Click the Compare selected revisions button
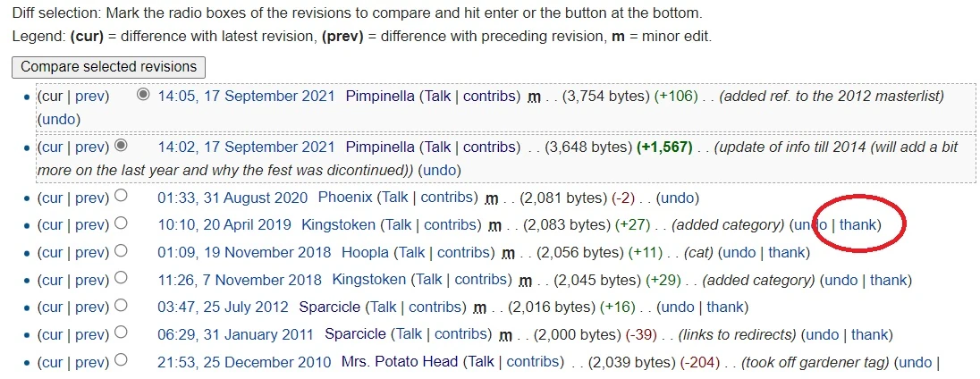 pos(108,67)
